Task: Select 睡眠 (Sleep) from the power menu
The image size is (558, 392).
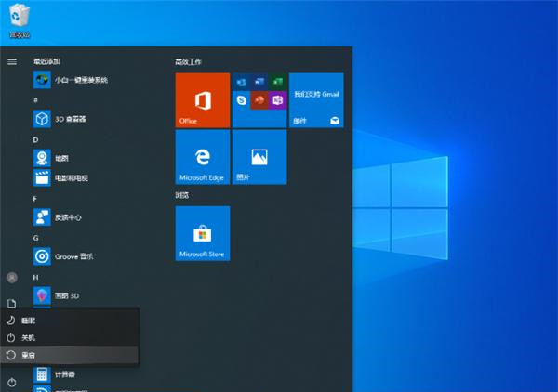Action: tap(70, 320)
